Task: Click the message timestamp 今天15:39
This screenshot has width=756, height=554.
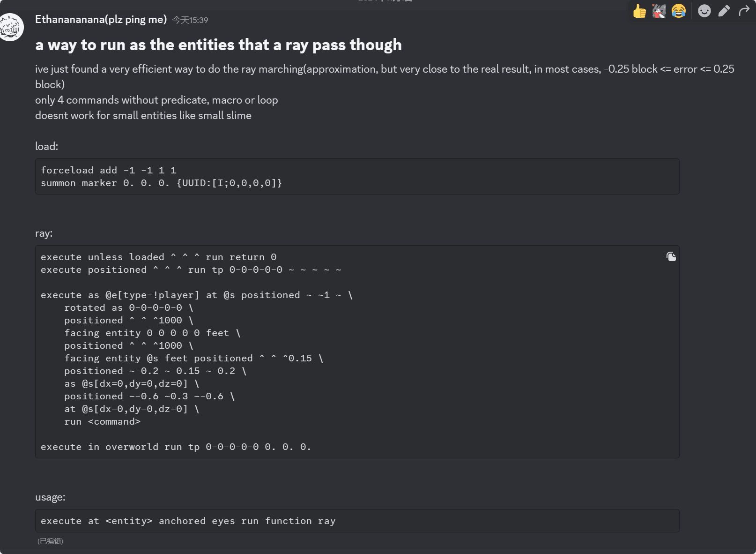Action: coord(190,20)
